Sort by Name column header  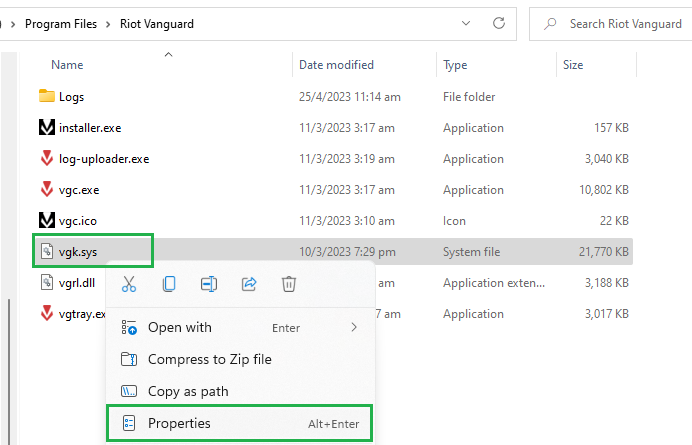67,65
